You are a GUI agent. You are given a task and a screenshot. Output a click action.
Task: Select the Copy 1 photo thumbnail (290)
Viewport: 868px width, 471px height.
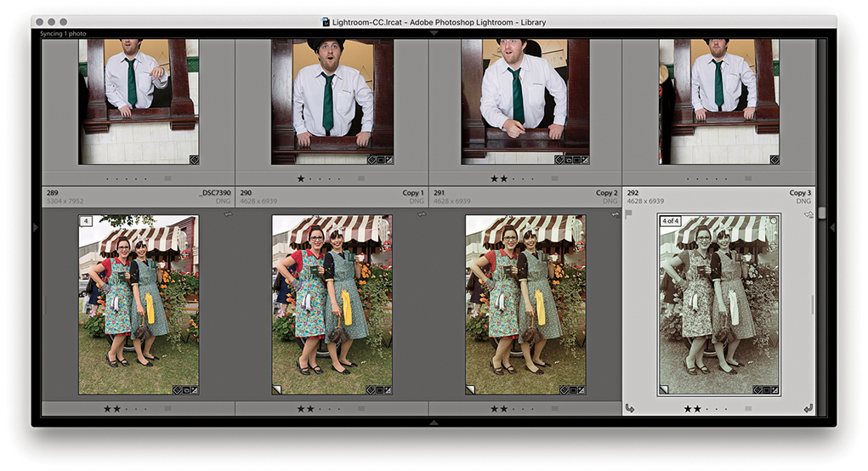coord(332,304)
